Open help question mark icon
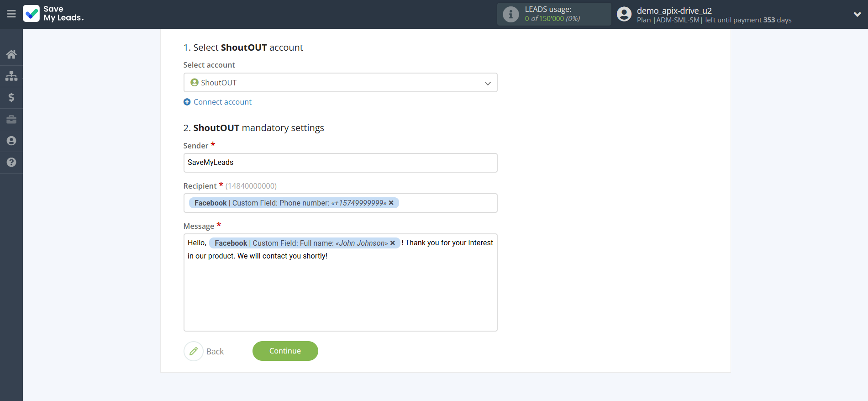The width and height of the screenshot is (868, 401). tap(11, 162)
